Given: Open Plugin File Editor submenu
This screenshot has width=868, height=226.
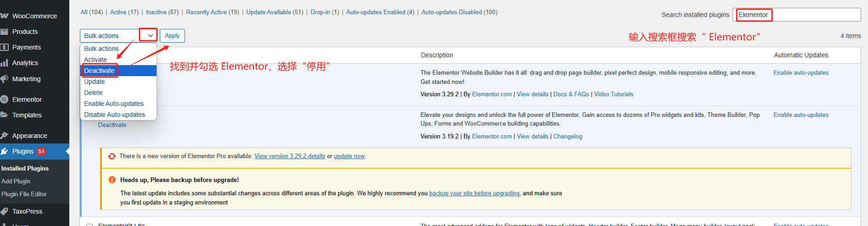Looking at the screenshot, I should point(24,194).
